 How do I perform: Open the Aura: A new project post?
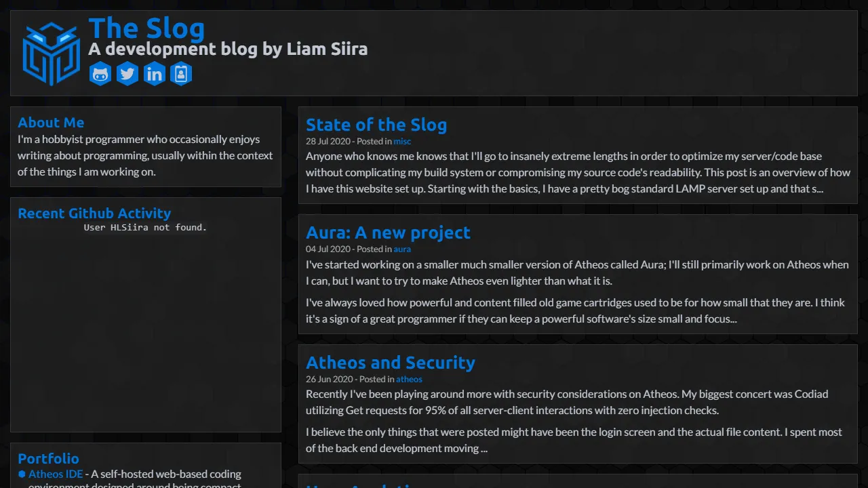(x=388, y=232)
